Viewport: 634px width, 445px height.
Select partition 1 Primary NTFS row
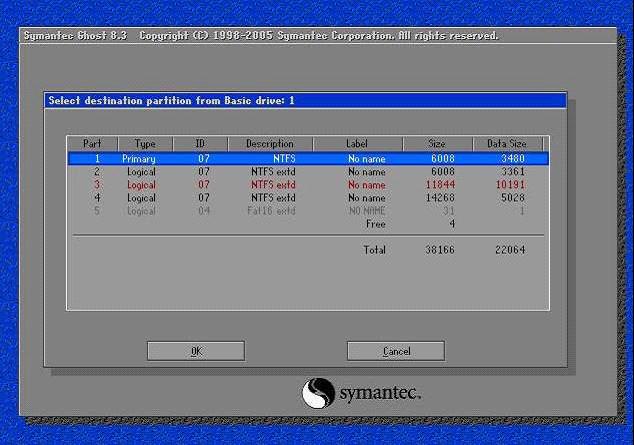click(307, 158)
